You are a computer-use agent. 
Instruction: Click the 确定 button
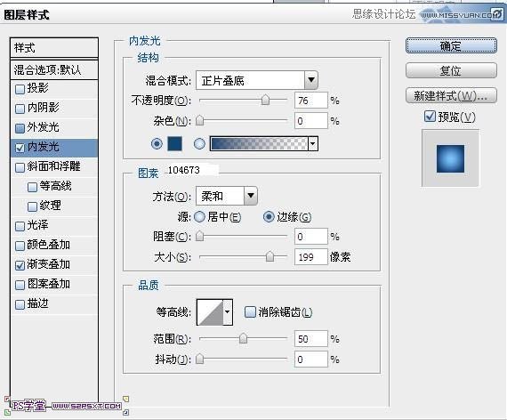(x=451, y=45)
